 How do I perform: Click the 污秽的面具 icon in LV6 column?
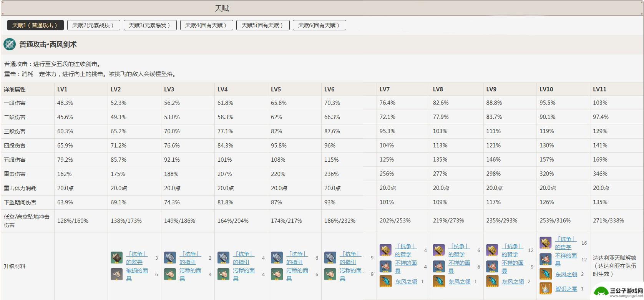(x=330, y=274)
